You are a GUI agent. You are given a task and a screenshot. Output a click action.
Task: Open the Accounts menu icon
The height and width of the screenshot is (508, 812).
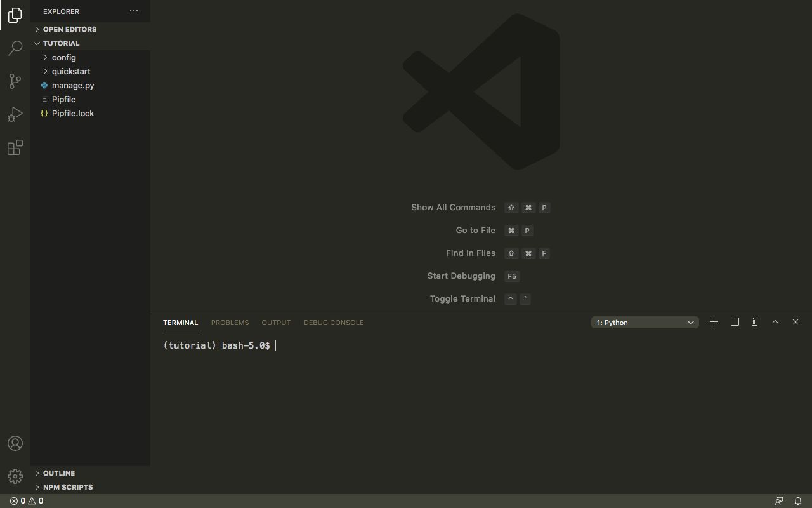15,443
